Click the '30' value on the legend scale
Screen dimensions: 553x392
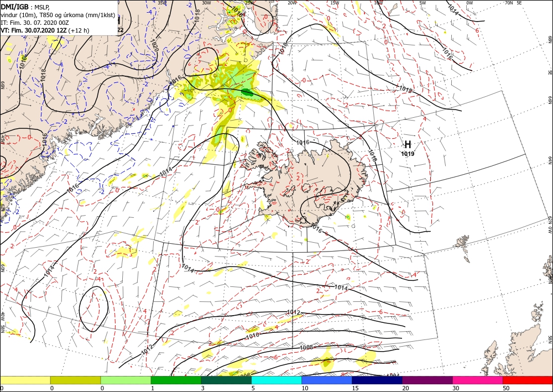coord(456,388)
